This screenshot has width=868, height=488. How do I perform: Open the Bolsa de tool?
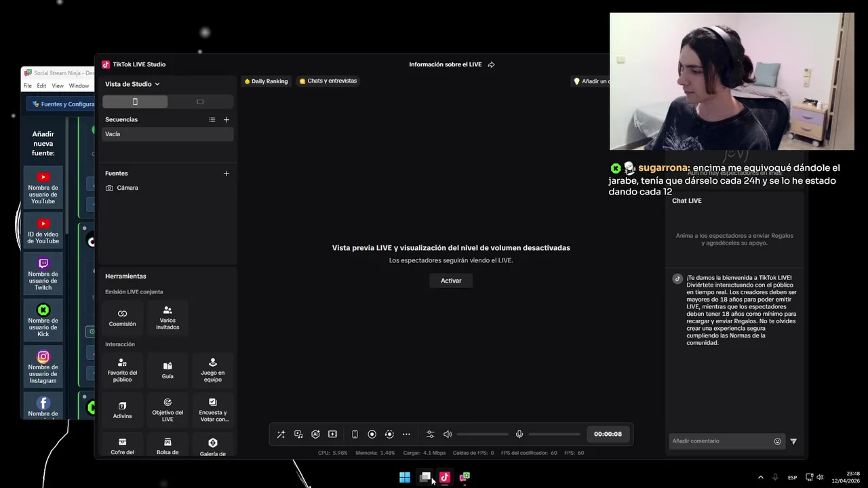coord(167,446)
